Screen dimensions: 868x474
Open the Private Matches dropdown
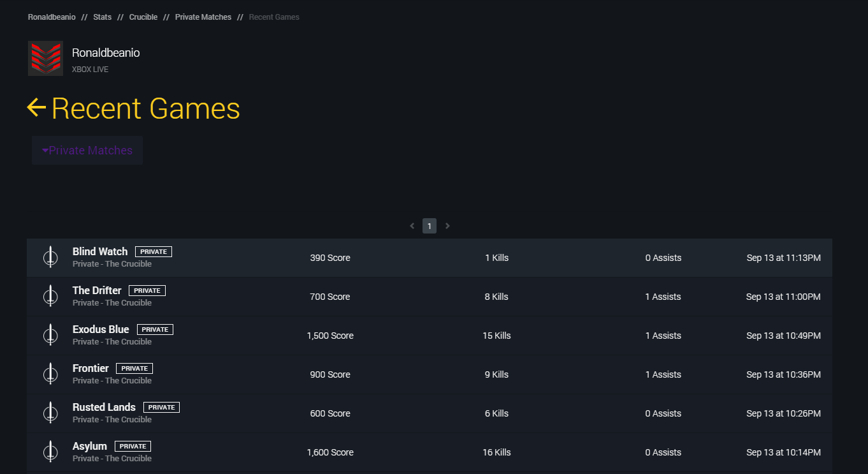[87, 151]
